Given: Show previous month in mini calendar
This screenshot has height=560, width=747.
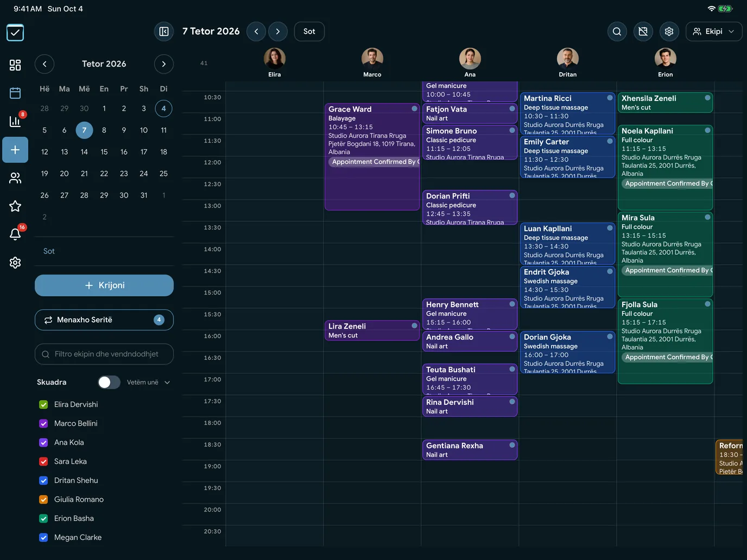Looking at the screenshot, I should (45, 64).
